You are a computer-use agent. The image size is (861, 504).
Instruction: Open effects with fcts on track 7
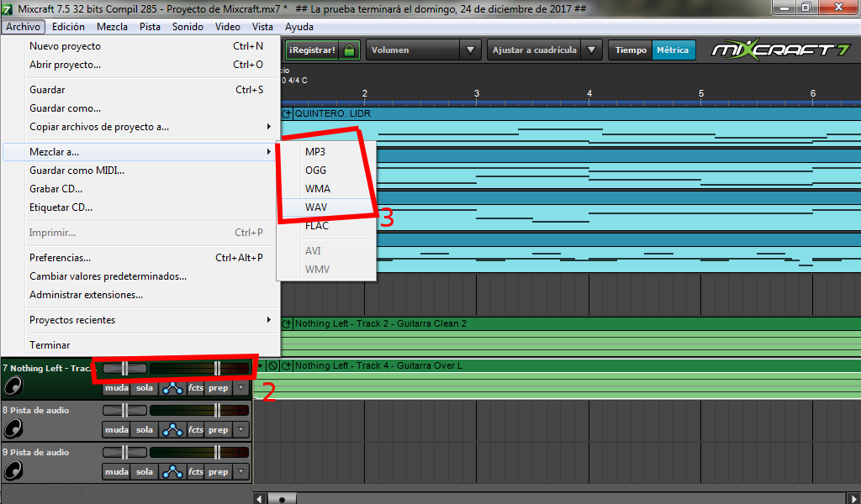[x=195, y=388]
